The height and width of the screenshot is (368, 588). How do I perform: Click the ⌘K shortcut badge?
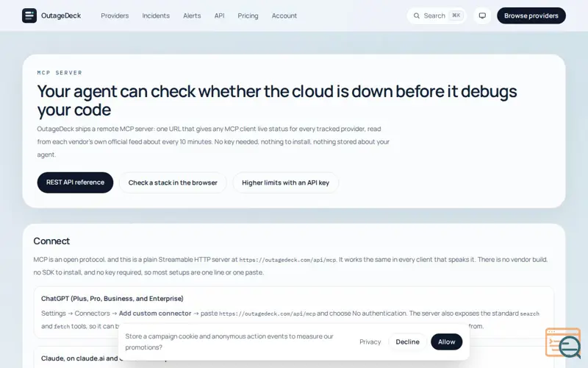click(x=456, y=15)
